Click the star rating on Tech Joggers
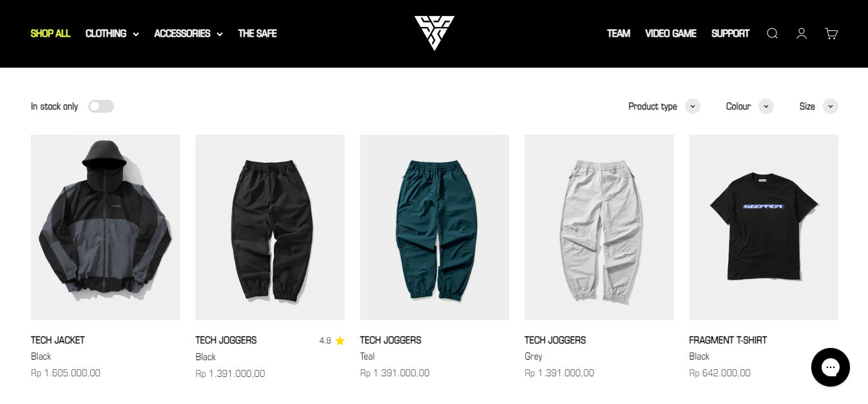This screenshot has width=868, height=404. pos(332,341)
